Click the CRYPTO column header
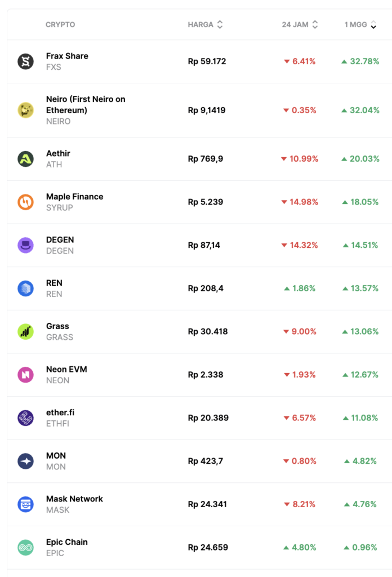This screenshot has width=392, height=577. [60, 25]
